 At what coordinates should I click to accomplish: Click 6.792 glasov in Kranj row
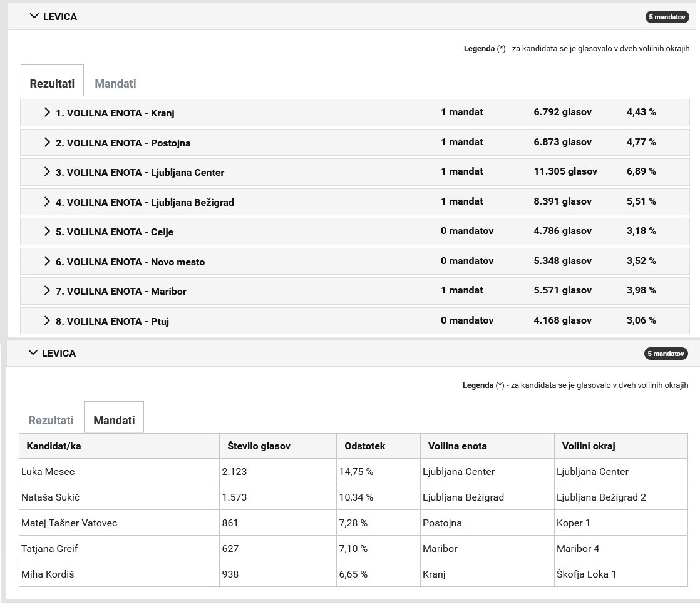coord(562,112)
